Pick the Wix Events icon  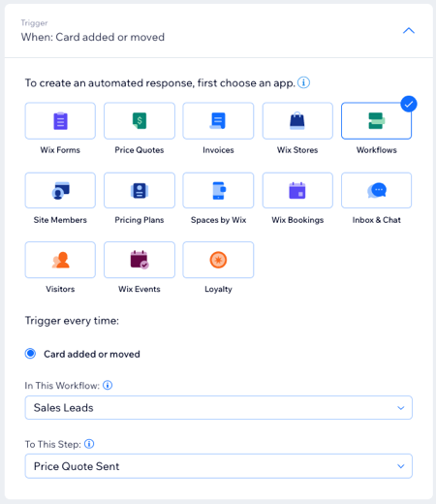click(x=140, y=260)
